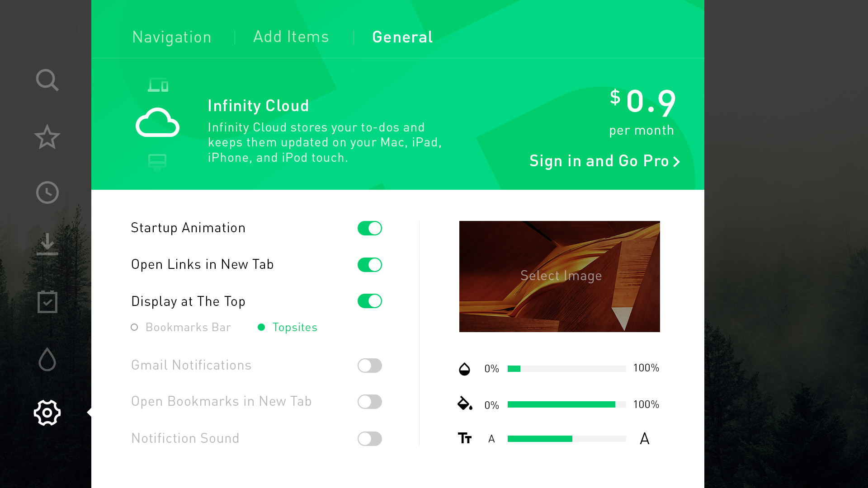Switch to the Navigation tab

tap(172, 37)
